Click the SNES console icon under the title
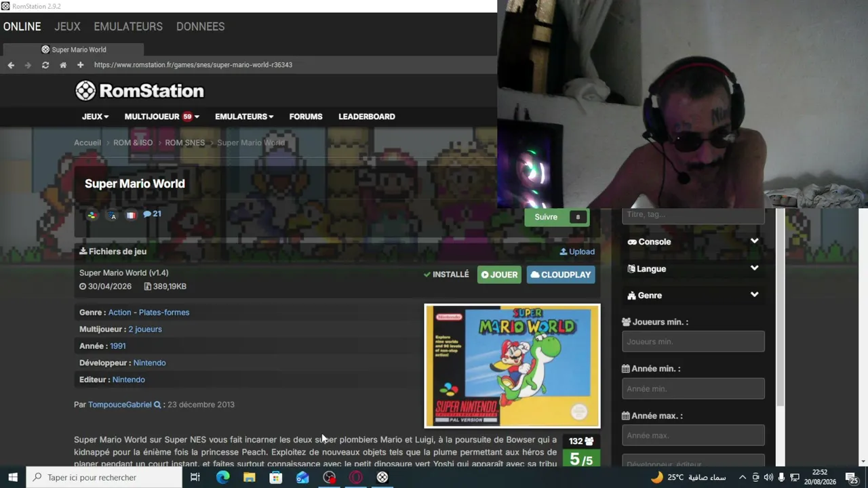The width and height of the screenshot is (868, 488). coord(92,216)
